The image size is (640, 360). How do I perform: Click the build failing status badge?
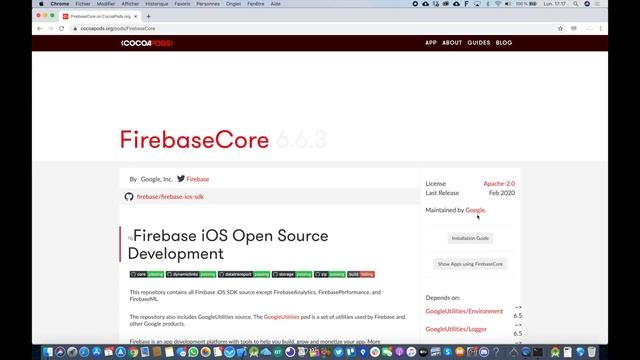click(x=361, y=274)
